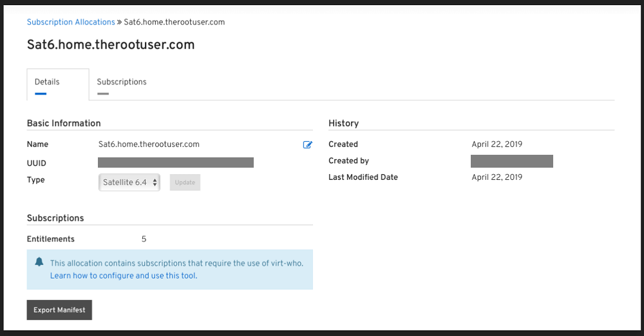Select the Details tab
The width and height of the screenshot is (644, 336).
[x=47, y=82]
